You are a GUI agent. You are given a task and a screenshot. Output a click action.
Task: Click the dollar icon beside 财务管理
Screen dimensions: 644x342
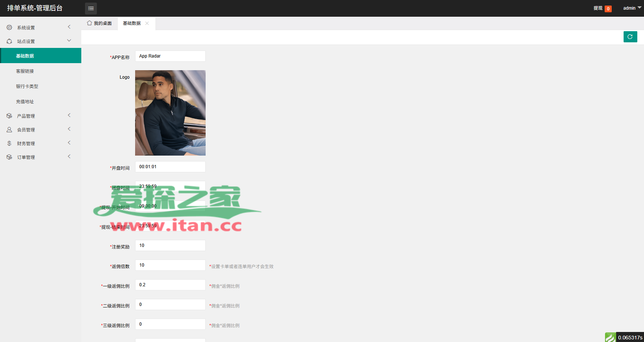(x=9, y=143)
